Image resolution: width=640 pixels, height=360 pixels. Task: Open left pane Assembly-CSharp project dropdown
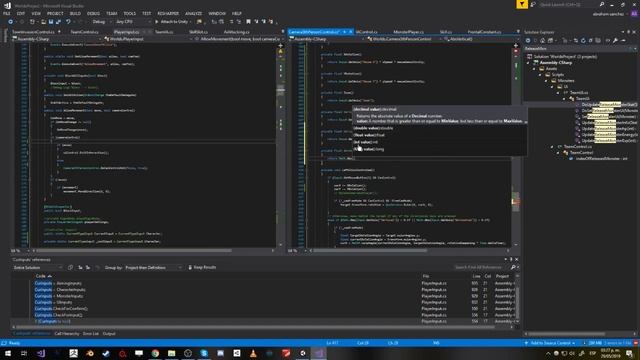(x=57, y=39)
